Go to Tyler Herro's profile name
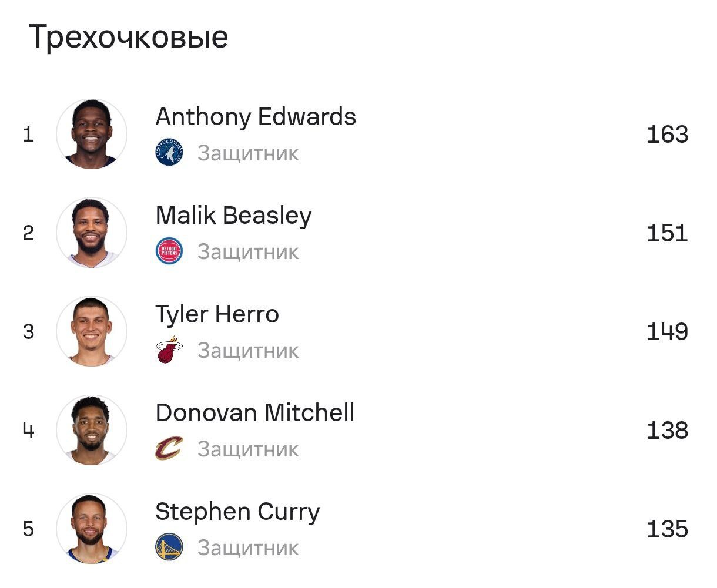Image resolution: width=717 pixels, height=588 pixels. click(217, 314)
